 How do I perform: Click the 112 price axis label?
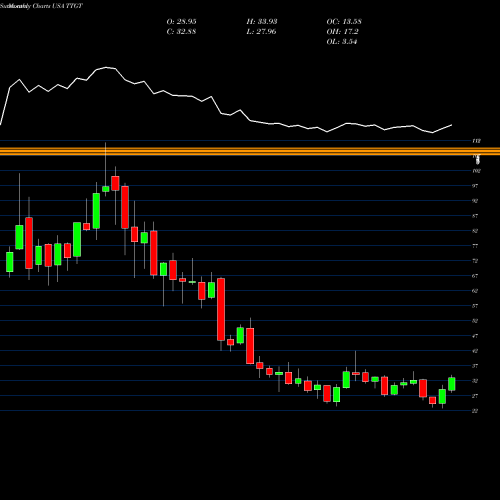(476, 141)
